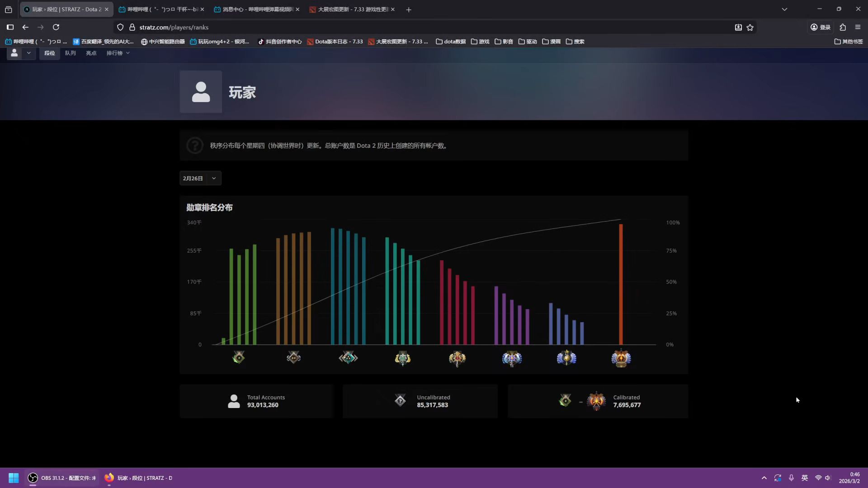Open the Dota版本日志 - 7.33 bookmark
This screenshot has height=488, width=868.
click(335, 42)
